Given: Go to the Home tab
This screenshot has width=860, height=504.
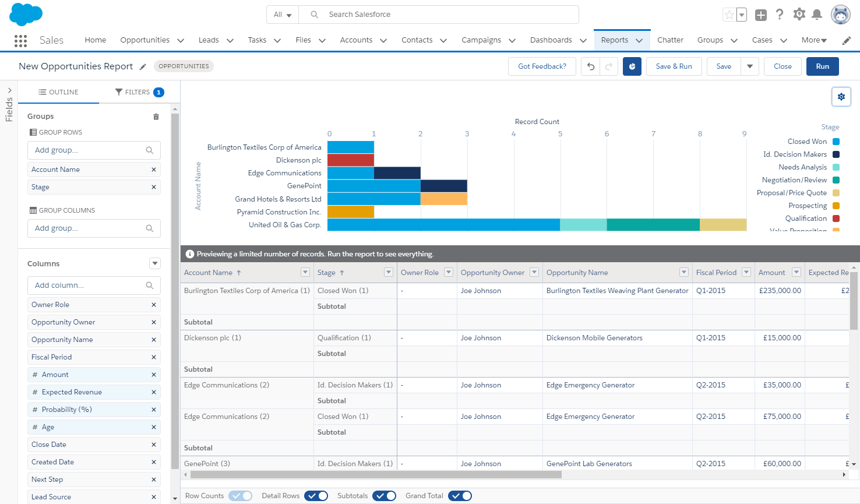Looking at the screenshot, I should (x=96, y=40).
